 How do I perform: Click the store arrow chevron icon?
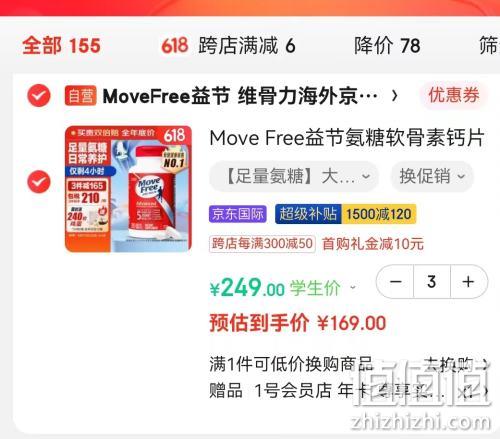[395, 96]
